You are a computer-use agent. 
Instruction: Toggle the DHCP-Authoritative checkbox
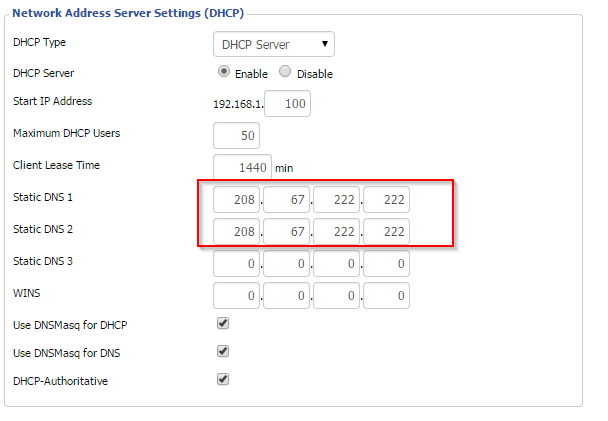click(223, 380)
